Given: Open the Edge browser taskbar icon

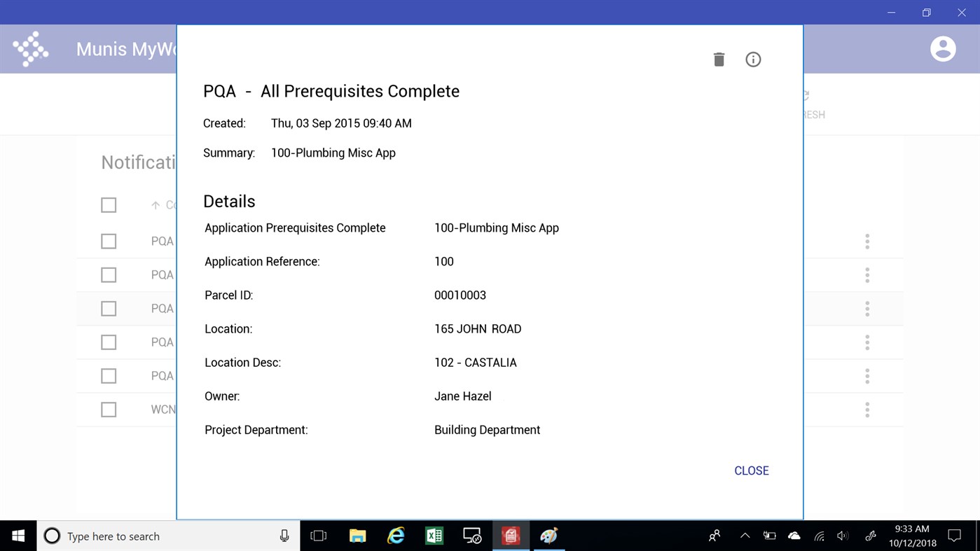Looking at the screenshot, I should point(395,536).
